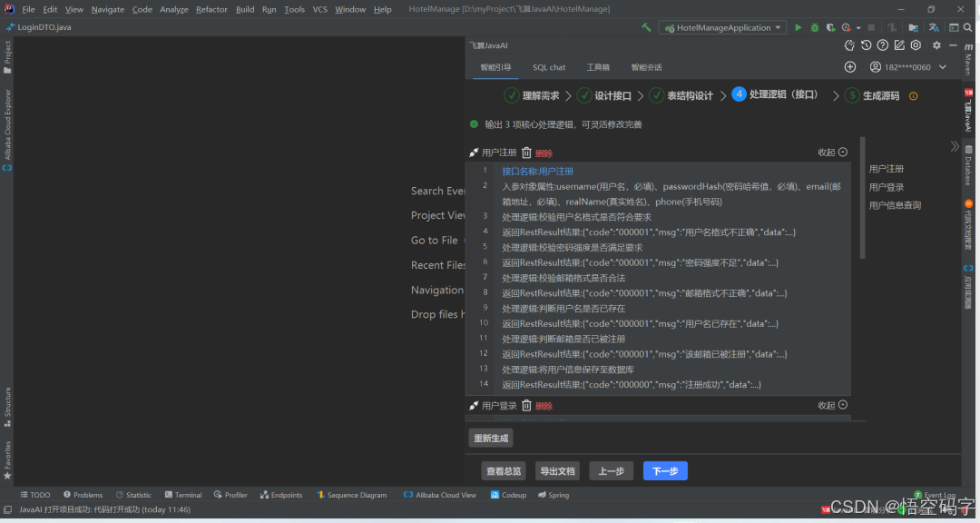The height and width of the screenshot is (523, 980).
Task: Open the Maven side panel
Action: 968,60
